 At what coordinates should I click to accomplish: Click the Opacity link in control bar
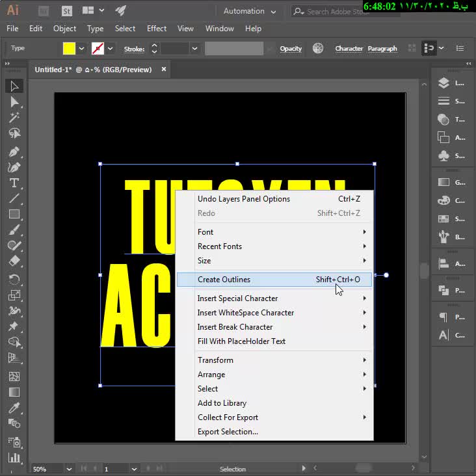click(x=291, y=49)
